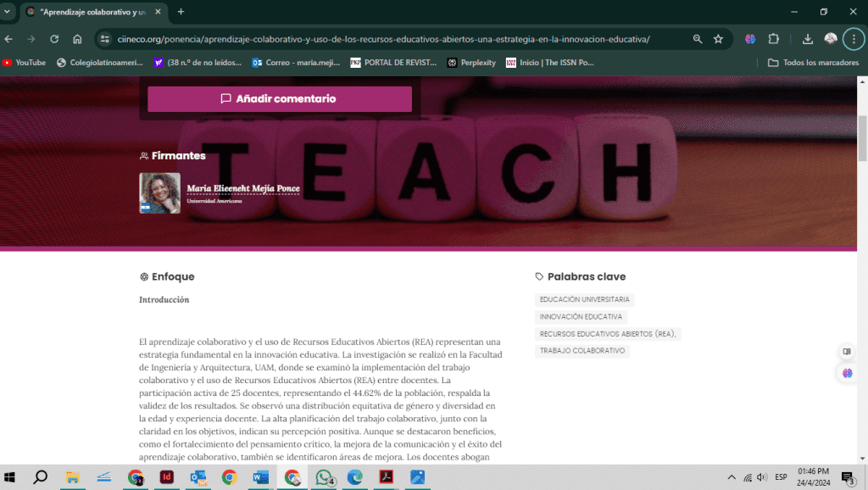The width and height of the screenshot is (868, 490).
Task: Select the TRABAJO COLABORATIVO keyword tag
Action: tap(582, 351)
